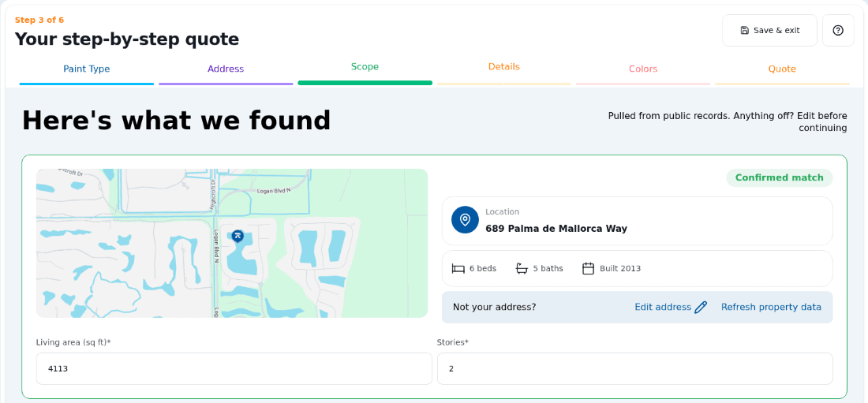The image size is (868, 403).
Task: Click the Confirmed match badge
Action: point(780,177)
